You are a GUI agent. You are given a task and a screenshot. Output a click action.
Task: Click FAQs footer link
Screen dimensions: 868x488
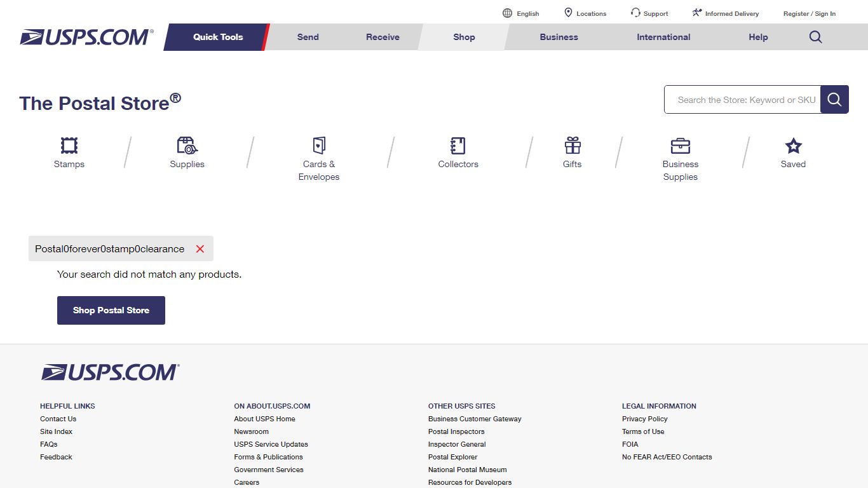point(48,444)
